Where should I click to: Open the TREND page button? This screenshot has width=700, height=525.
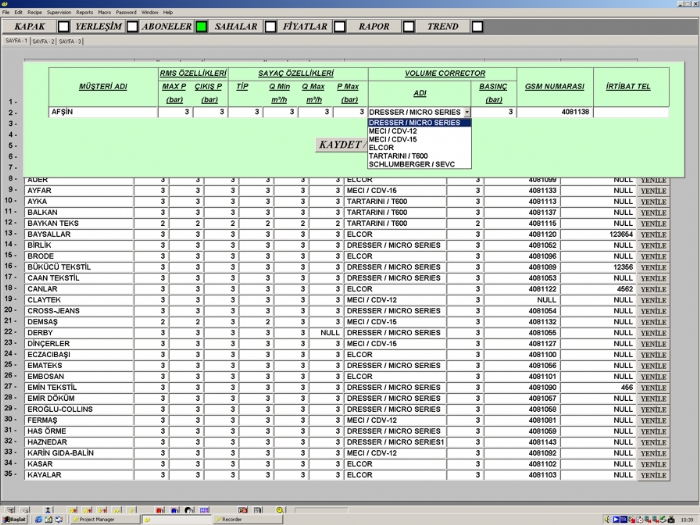pos(443,27)
